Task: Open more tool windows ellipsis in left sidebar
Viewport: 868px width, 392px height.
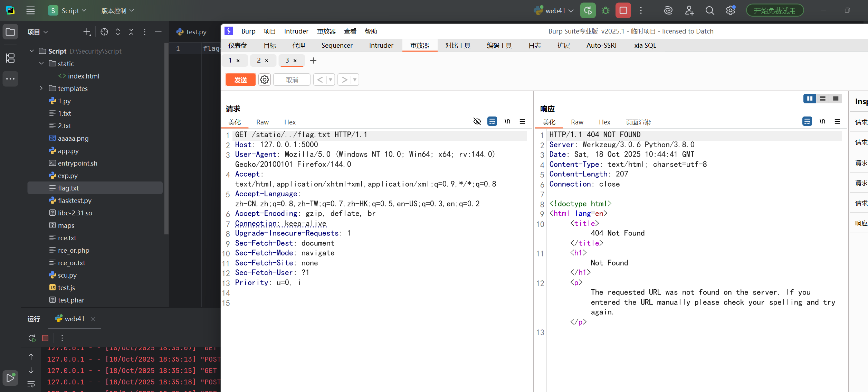Action: [x=10, y=79]
